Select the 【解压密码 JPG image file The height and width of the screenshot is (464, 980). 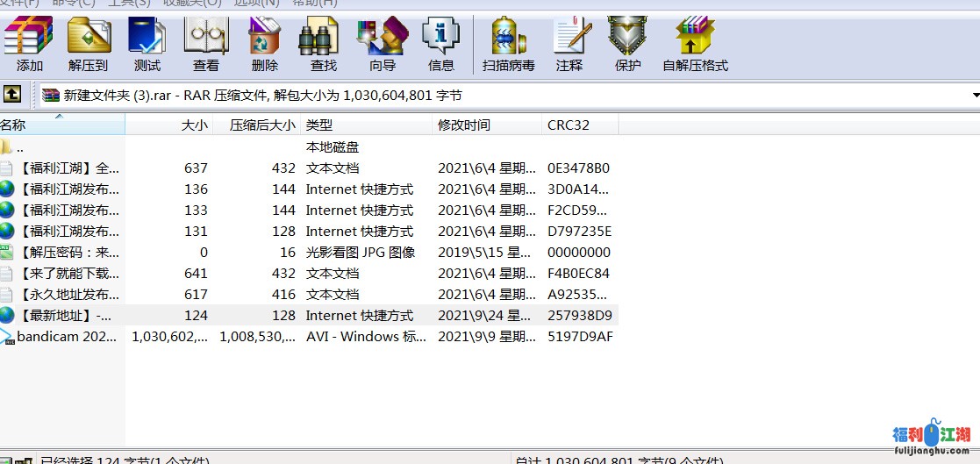[x=68, y=253]
